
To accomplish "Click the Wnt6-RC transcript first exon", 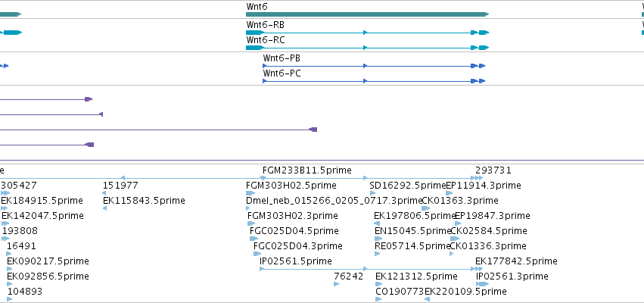I will coord(254,48).
